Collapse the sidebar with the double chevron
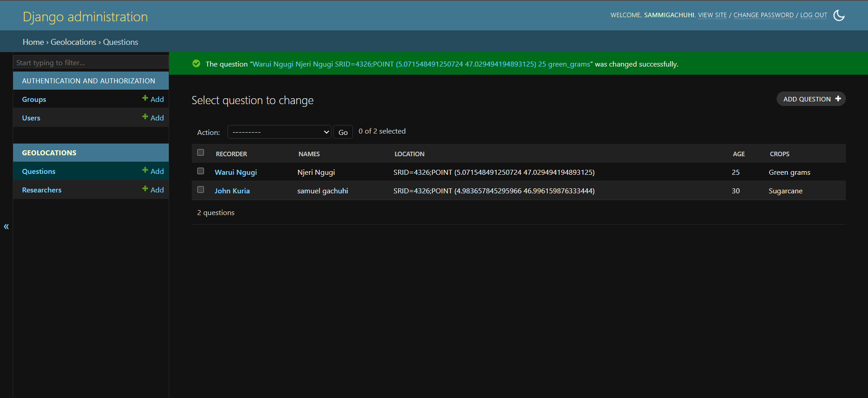 (x=6, y=226)
